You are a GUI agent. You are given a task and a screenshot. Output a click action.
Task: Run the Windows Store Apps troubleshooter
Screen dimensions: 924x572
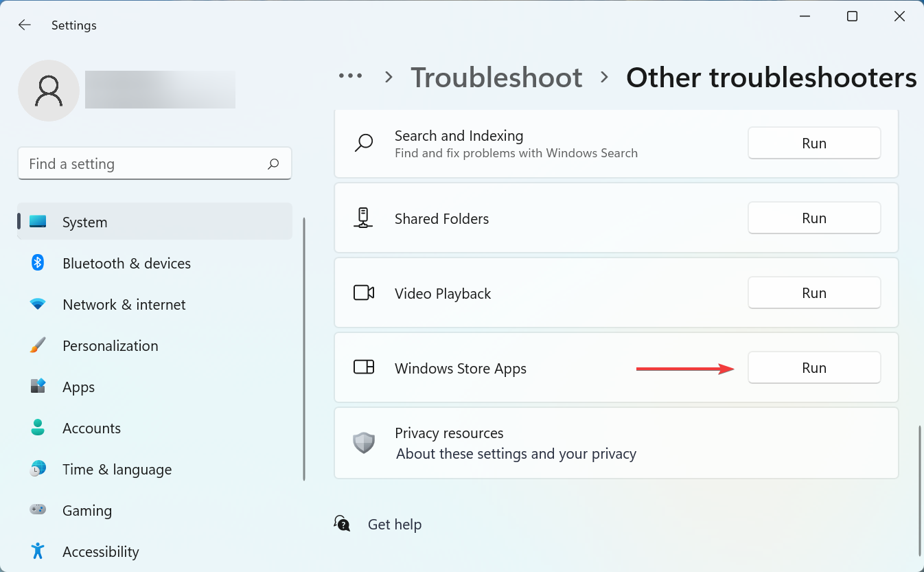click(813, 367)
